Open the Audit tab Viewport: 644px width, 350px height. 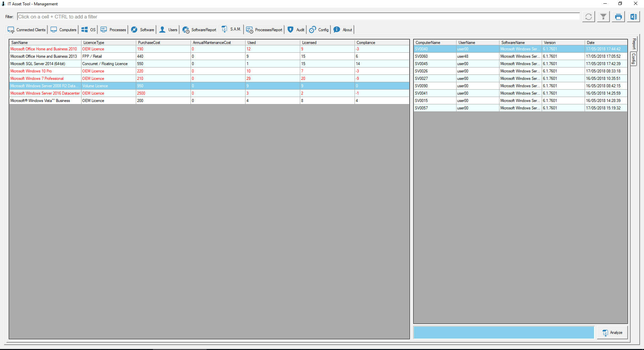coord(296,30)
